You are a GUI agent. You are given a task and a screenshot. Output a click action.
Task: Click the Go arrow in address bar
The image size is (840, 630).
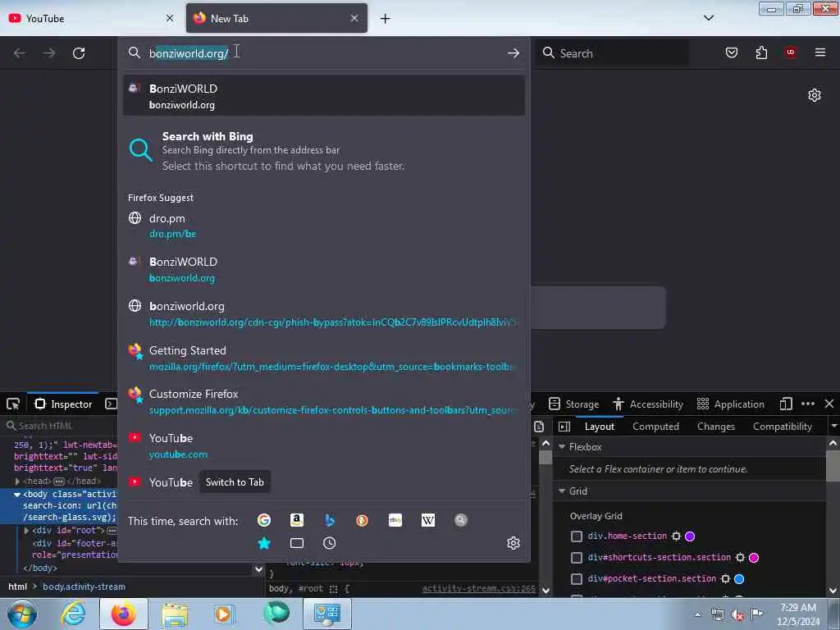[x=514, y=53]
